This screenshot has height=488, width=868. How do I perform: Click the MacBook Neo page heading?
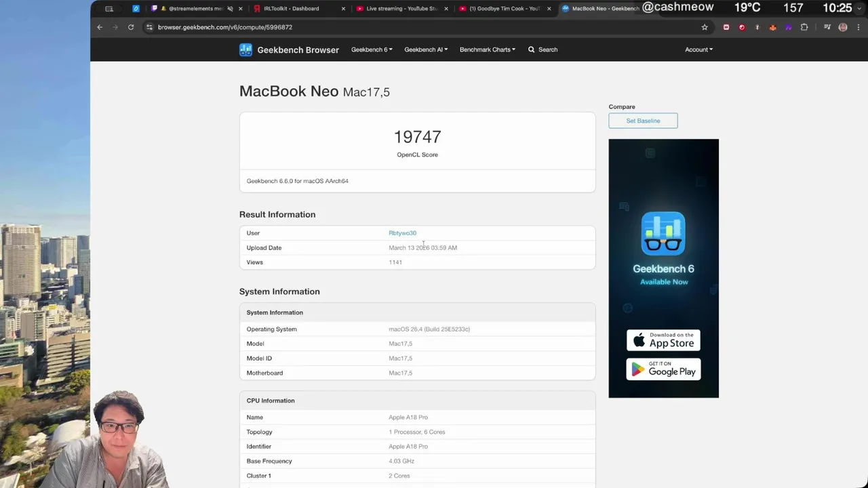pos(315,91)
